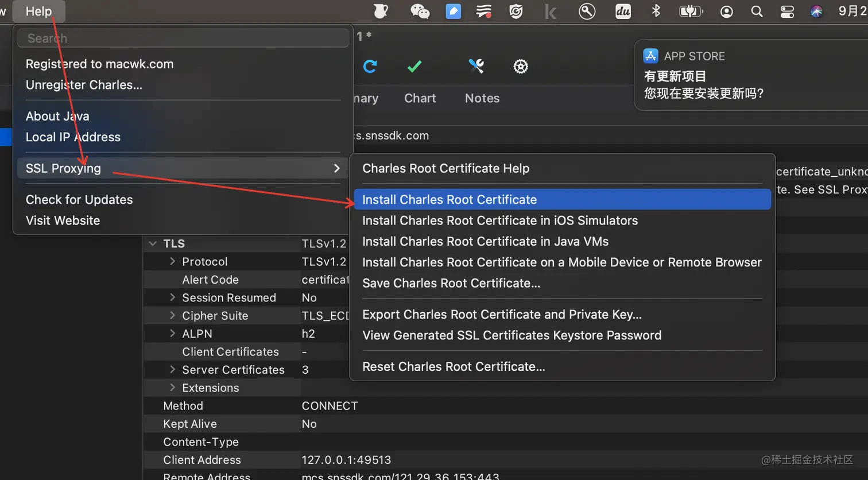Open the 'SSL Proxying' submenu
This screenshot has width=868, height=480.
coord(183,168)
